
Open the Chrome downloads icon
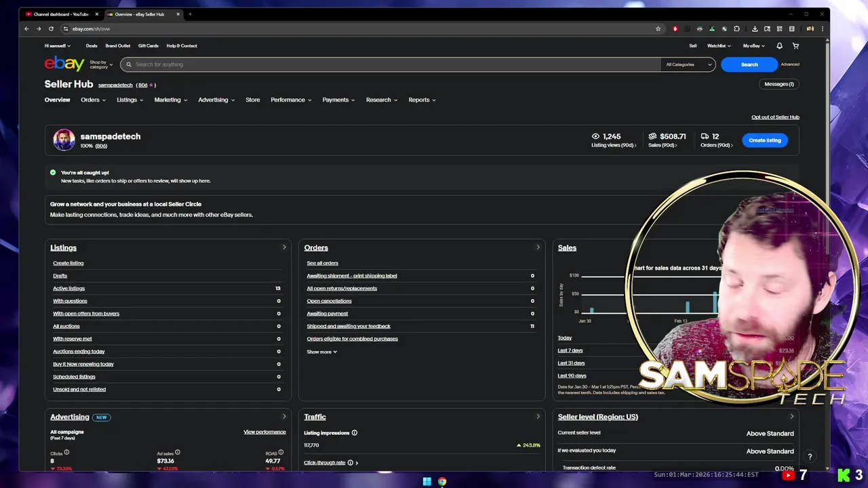755,28
